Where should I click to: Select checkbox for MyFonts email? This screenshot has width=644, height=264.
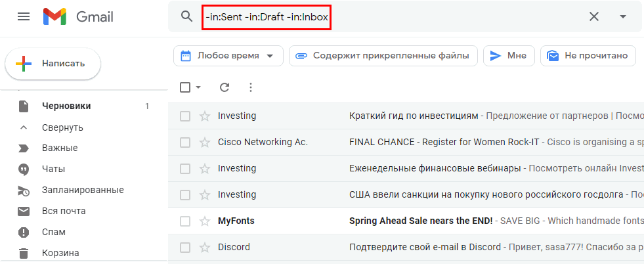[x=185, y=221]
